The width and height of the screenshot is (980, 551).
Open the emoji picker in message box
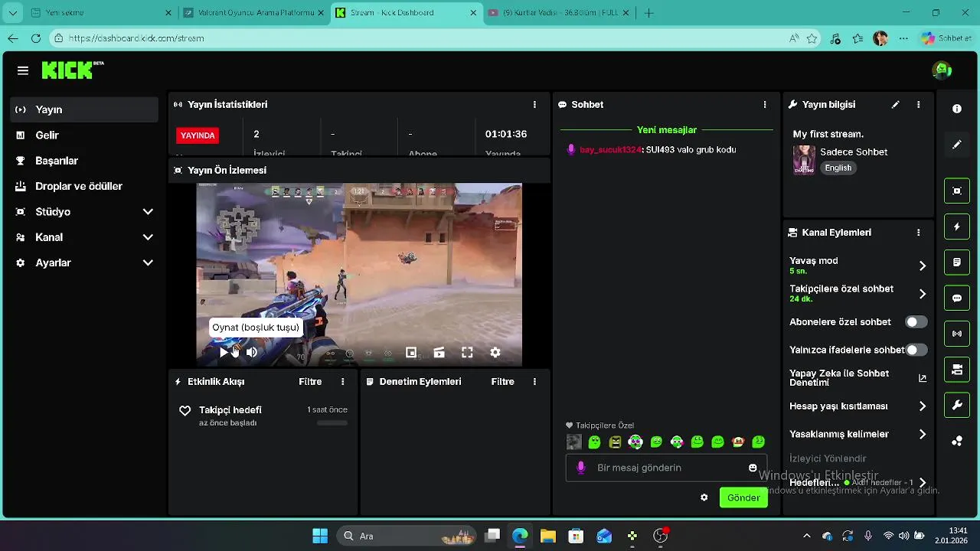tap(753, 468)
